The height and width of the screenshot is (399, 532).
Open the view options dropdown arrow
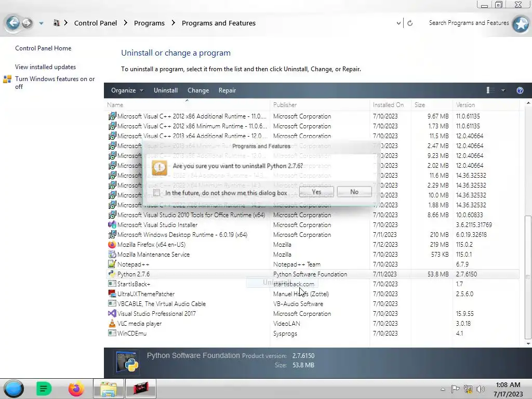503,90
